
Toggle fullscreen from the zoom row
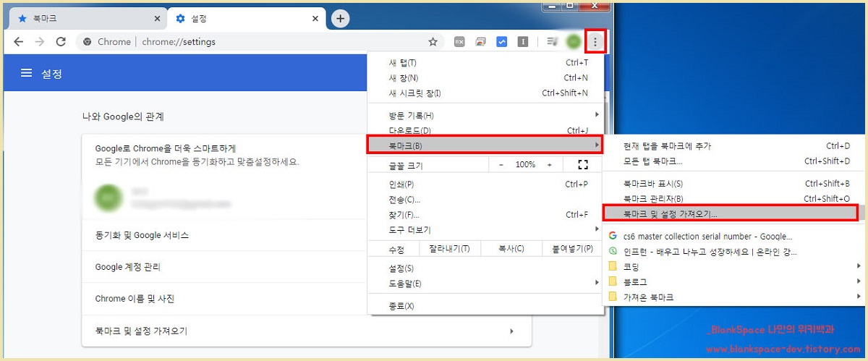(x=583, y=165)
